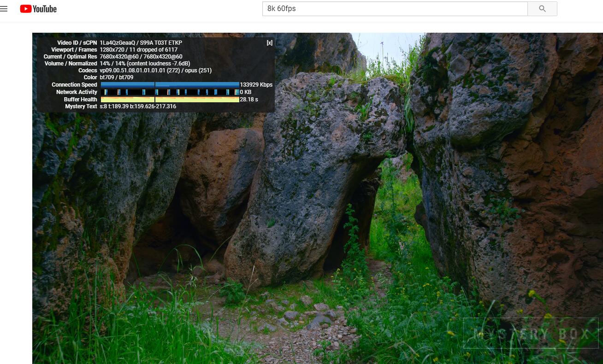Click the Mystery Text value line

tap(138, 106)
